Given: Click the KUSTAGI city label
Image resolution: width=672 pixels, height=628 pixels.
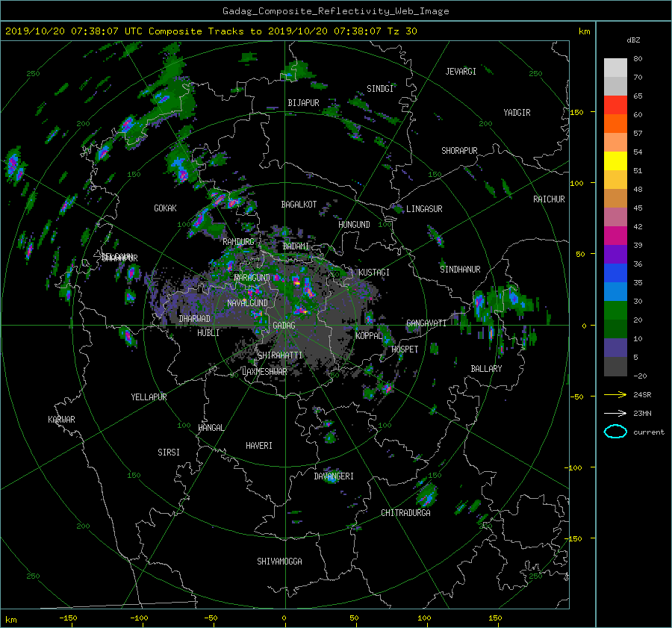Looking at the screenshot, I should coord(374,273).
